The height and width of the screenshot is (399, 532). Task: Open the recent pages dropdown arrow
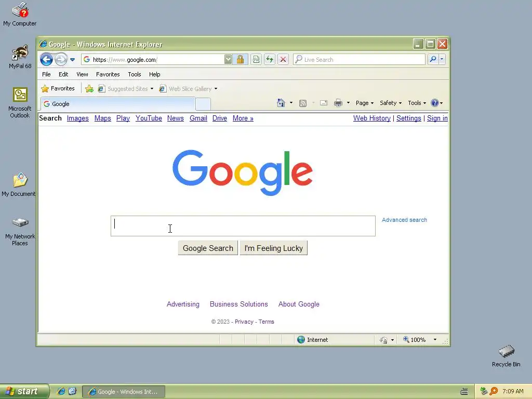point(72,60)
